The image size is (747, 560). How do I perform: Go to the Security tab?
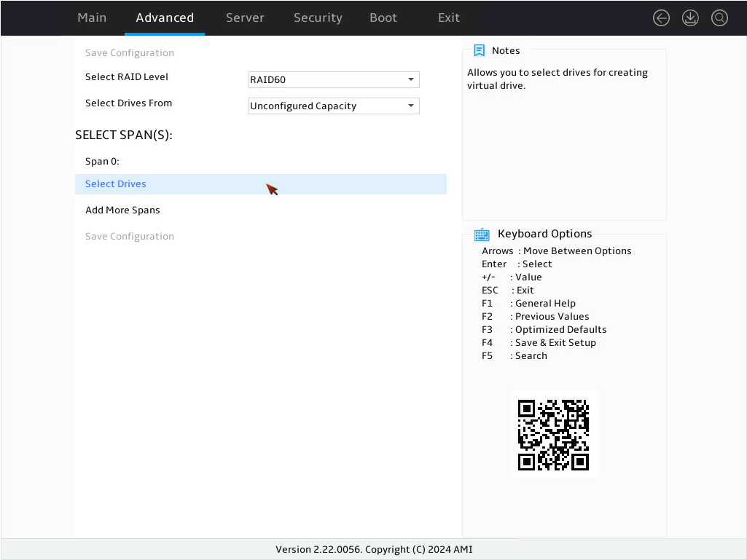coord(318,17)
